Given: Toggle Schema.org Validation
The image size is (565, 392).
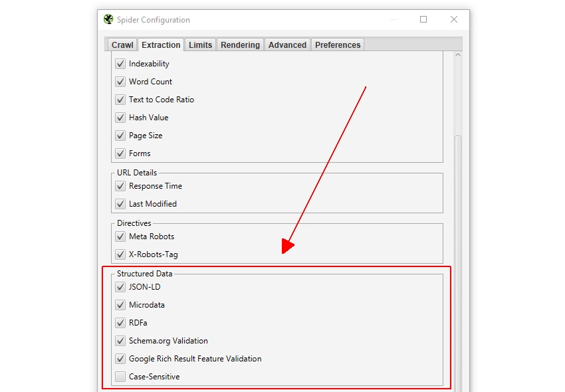Looking at the screenshot, I should point(120,341).
